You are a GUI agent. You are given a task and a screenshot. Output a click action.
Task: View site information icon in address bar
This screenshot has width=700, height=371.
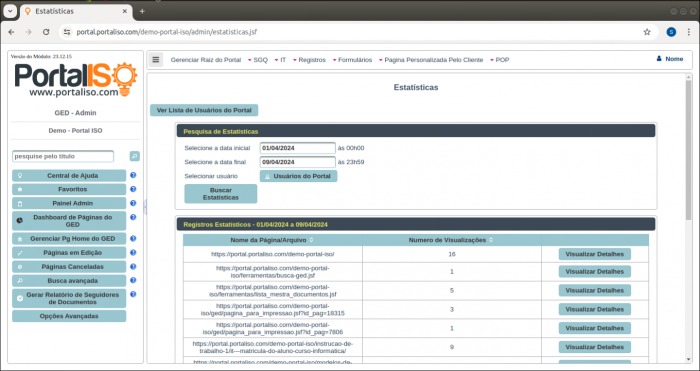pyautogui.click(x=67, y=32)
